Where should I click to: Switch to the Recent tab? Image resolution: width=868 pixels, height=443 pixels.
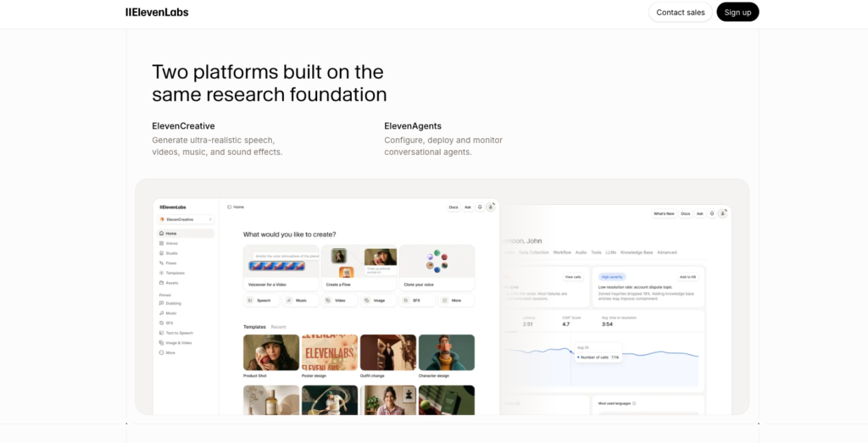coord(278,327)
